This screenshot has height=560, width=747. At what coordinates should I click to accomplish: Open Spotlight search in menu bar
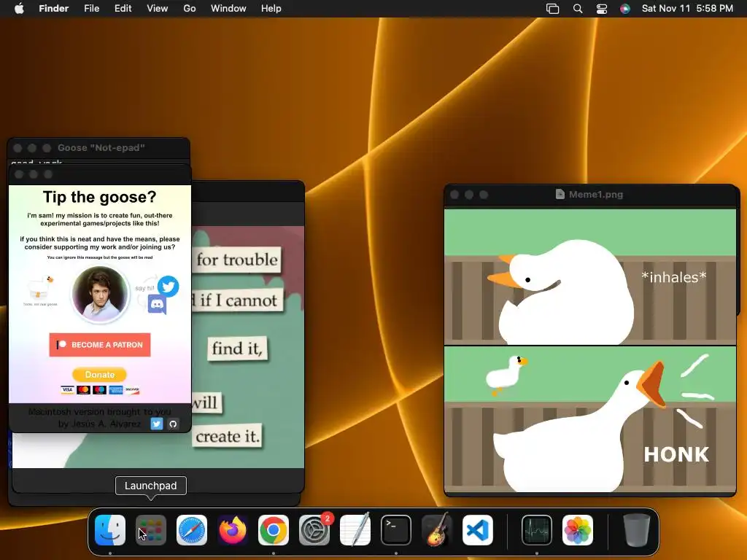coord(578,9)
